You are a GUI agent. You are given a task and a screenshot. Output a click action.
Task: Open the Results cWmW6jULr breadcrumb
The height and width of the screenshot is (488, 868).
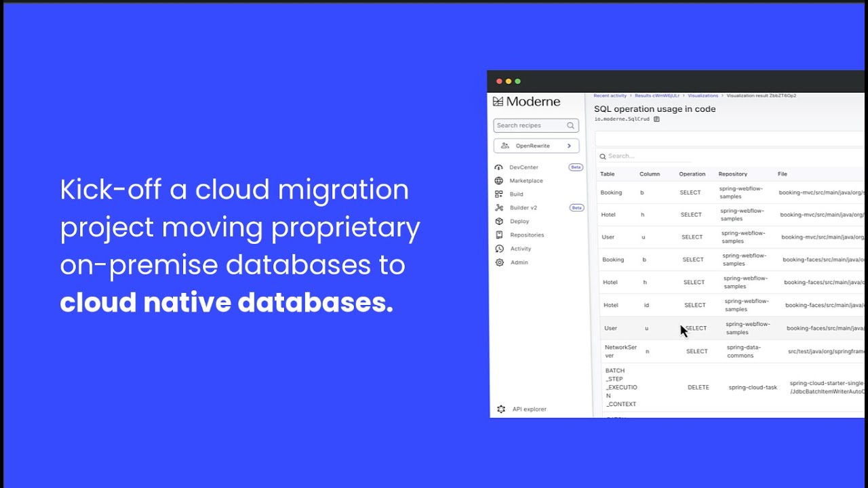pyautogui.click(x=657, y=96)
